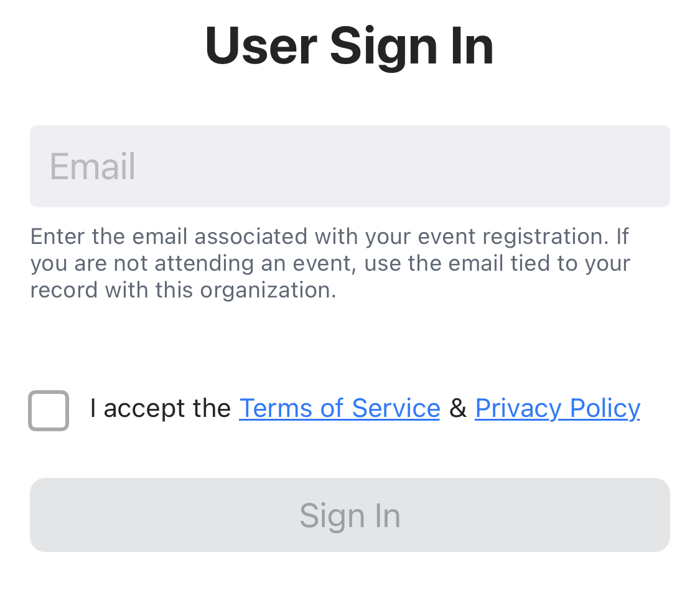Click "record with this organization" text
Viewport: 700px width, 603px height.
pyautogui.click(x=183, y=290)
